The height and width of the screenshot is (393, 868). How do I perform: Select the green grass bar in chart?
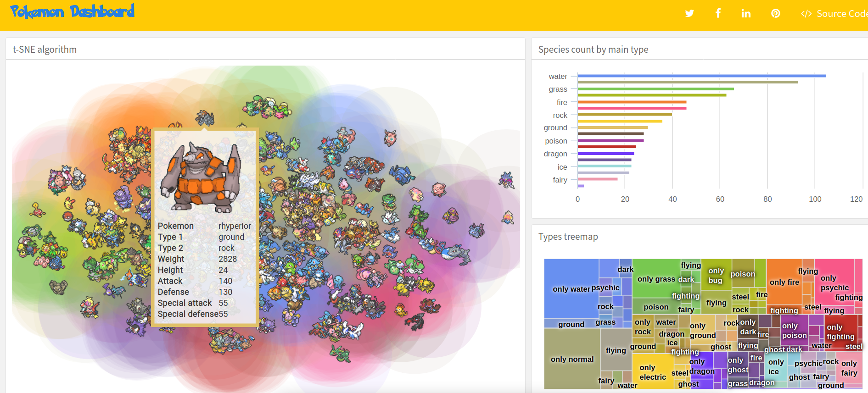(x=655, y=89)
